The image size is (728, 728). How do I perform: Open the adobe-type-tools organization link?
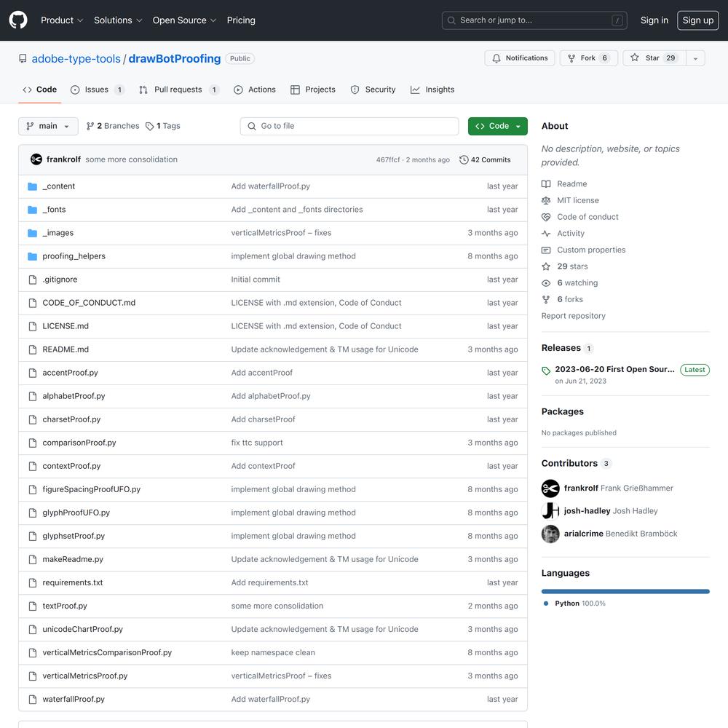76,58
